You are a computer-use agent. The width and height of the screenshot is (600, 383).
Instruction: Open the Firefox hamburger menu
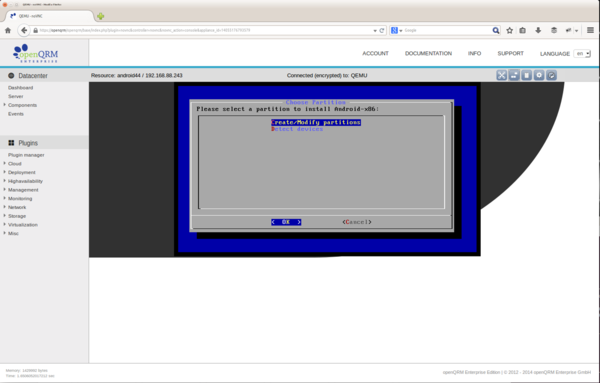[590, 30]
